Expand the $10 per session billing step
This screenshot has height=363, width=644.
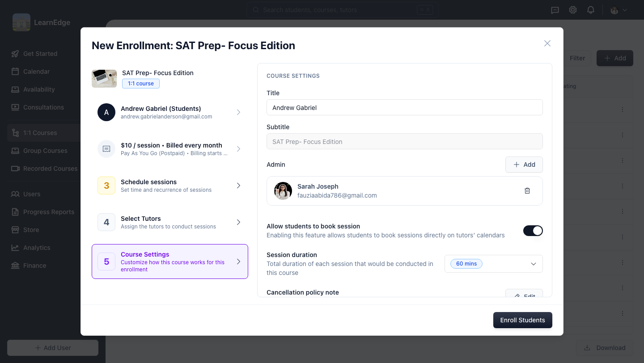tap(170, 149)
